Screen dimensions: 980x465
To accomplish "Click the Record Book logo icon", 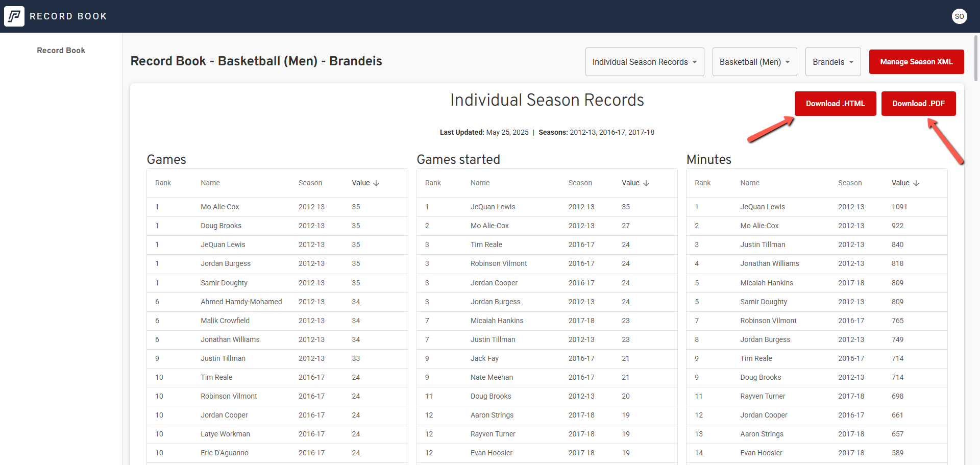I will [x=14, y=16].
